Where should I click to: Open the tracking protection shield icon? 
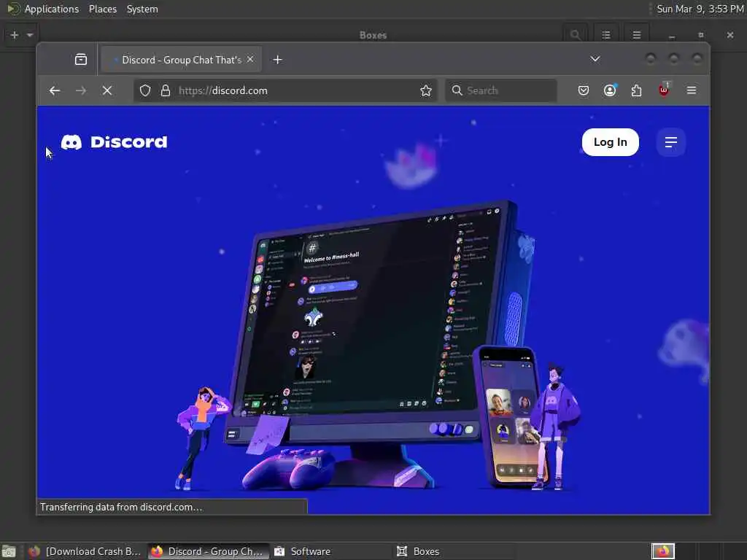point(145,90)
